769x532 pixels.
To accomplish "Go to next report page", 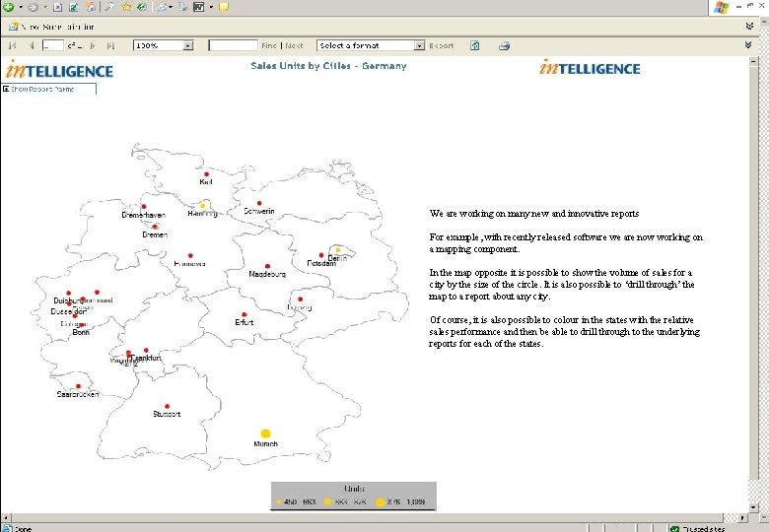I will pos(94,45).
